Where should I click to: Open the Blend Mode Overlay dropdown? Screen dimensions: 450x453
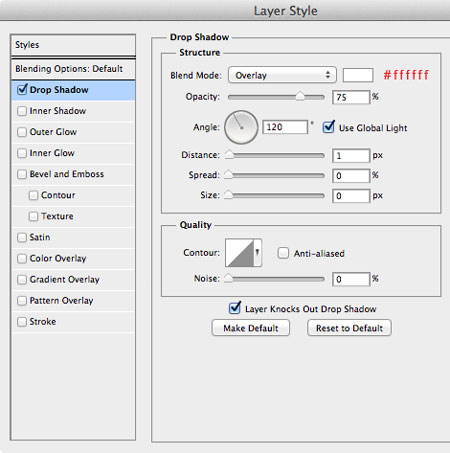tap(282, 75)
